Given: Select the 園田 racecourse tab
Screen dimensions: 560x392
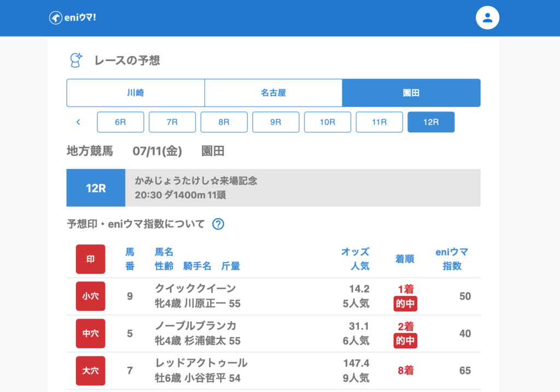Looking at the screenshot, I should click(x=411, y=93).
